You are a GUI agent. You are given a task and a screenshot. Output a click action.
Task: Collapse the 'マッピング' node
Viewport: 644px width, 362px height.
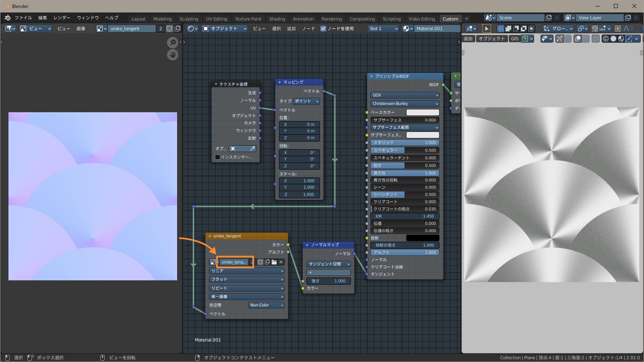[280, 82]
